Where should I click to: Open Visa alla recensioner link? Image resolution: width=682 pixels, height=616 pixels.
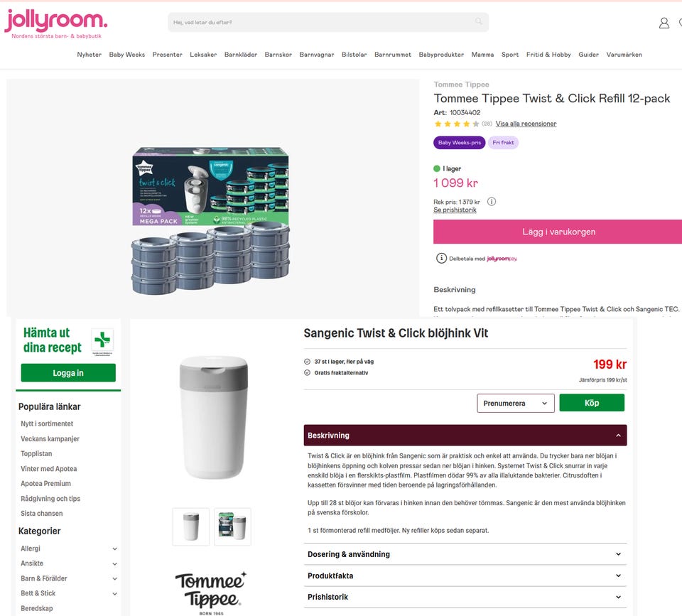pos(526,124)
